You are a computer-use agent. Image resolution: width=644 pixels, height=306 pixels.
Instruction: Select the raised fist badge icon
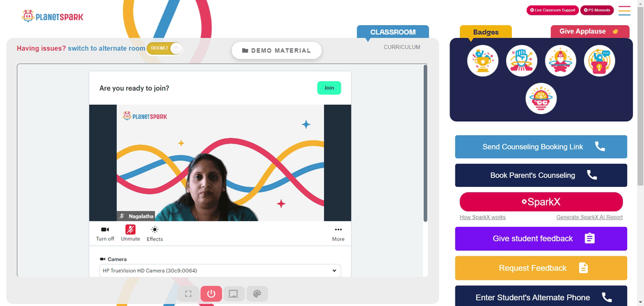tap(522, 61)
